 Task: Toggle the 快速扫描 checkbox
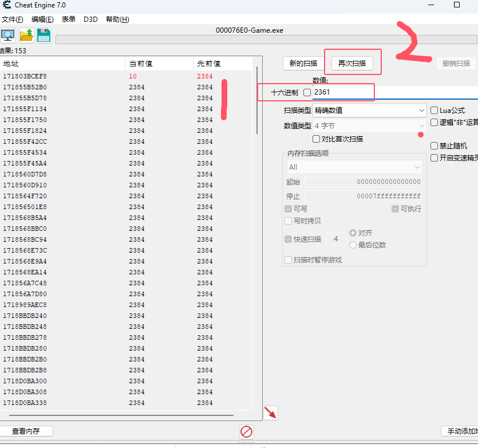288,239
